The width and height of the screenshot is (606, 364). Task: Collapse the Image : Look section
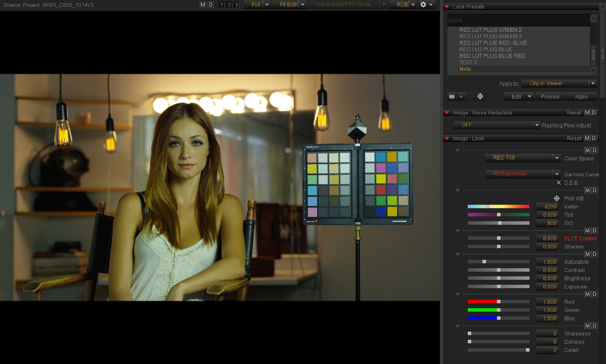(x=446, y=138)
